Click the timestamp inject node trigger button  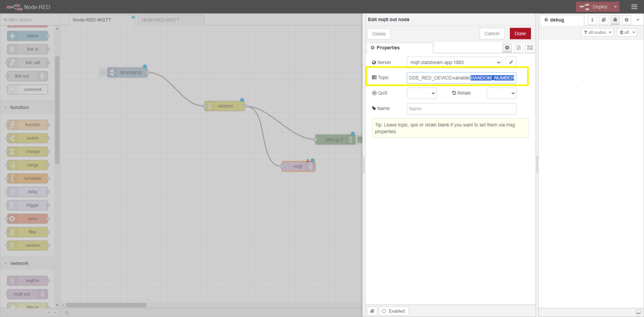point(103,73)
